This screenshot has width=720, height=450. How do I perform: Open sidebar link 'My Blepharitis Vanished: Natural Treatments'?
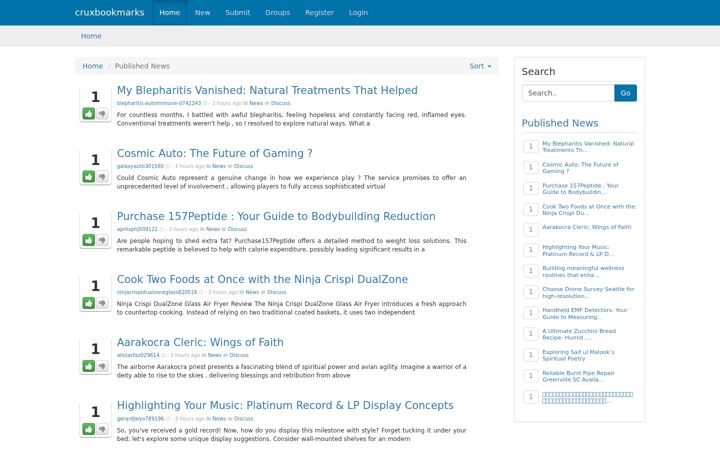(588, 147)
